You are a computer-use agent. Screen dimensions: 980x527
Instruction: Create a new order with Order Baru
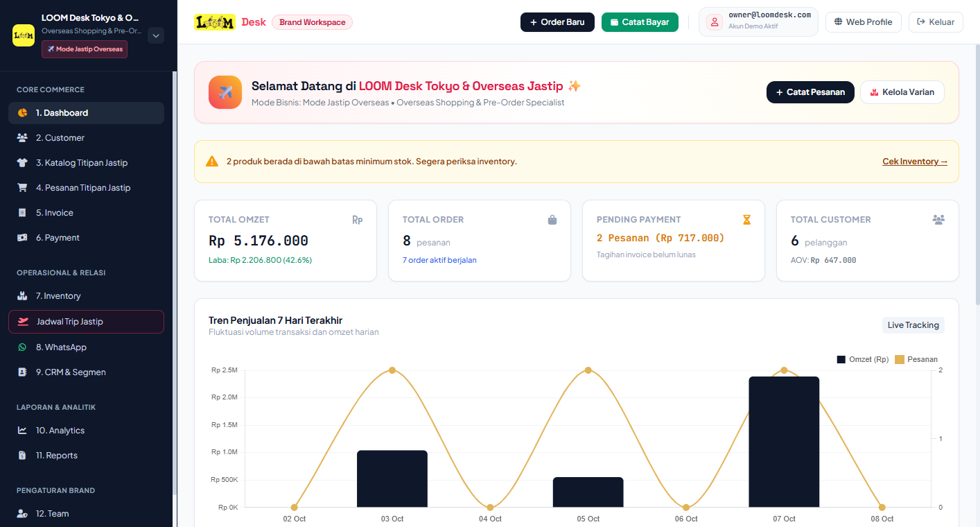557,22
